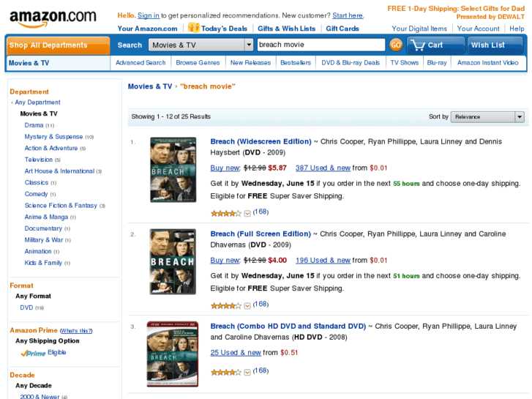Image resolution: width=532 pixels, height=399 pixels.
Task: Open Your Account link
Action: pyautogui.click(x=478, y=29)
